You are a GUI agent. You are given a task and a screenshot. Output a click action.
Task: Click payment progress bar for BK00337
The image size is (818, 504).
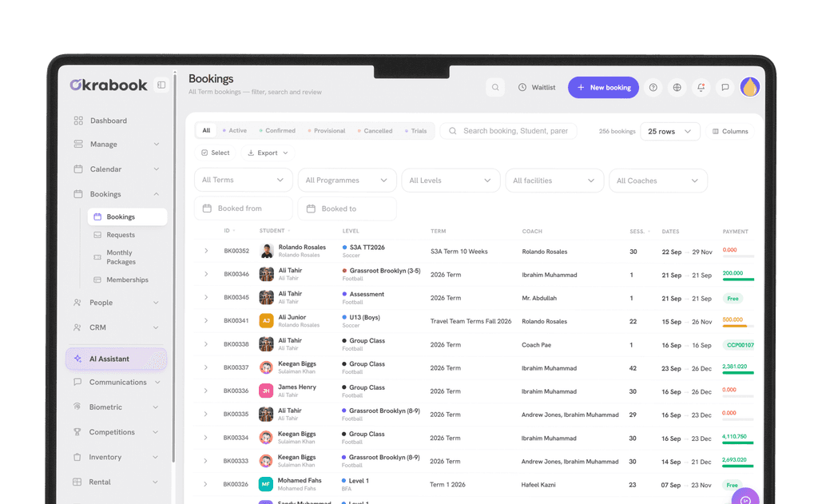(738, 372)
